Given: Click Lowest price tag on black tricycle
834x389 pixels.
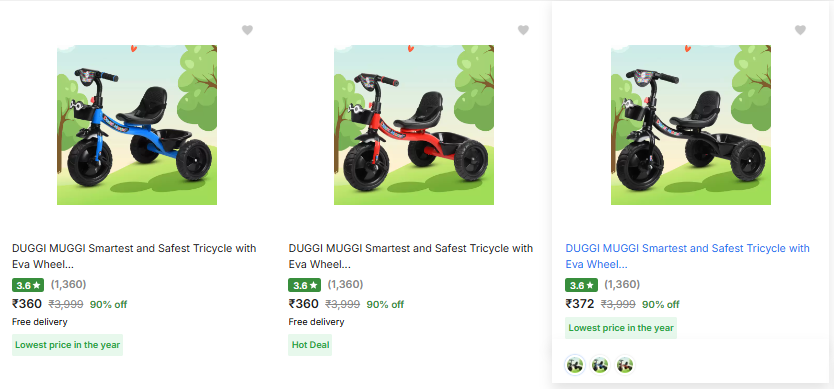Looking at the screenshot, I should tap(621, 328).
